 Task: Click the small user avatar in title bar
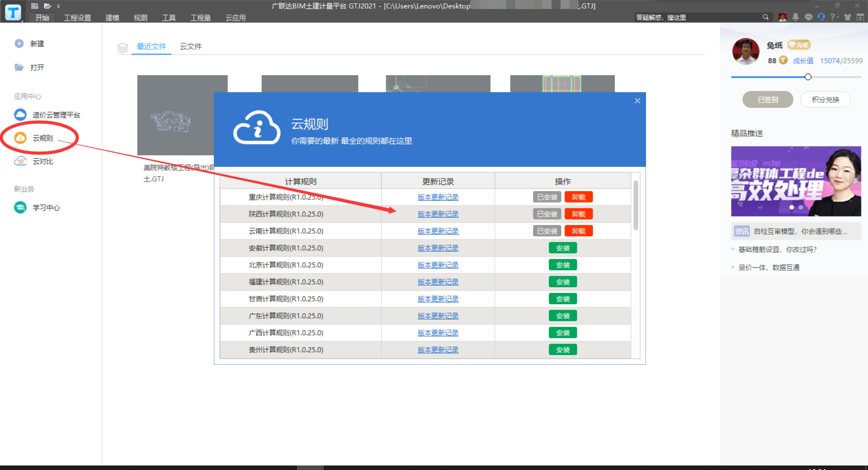(783, 17)
